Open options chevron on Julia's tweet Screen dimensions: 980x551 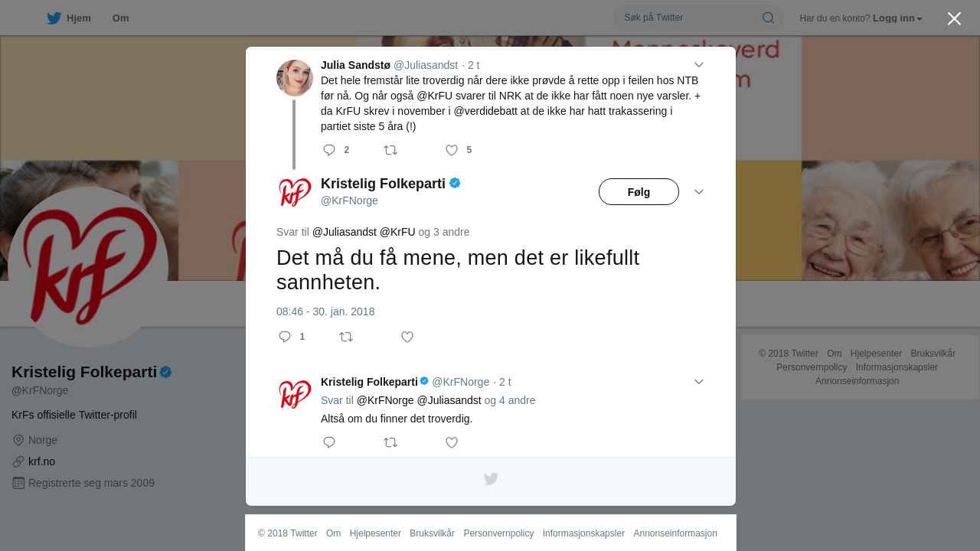tap(698, 65)
